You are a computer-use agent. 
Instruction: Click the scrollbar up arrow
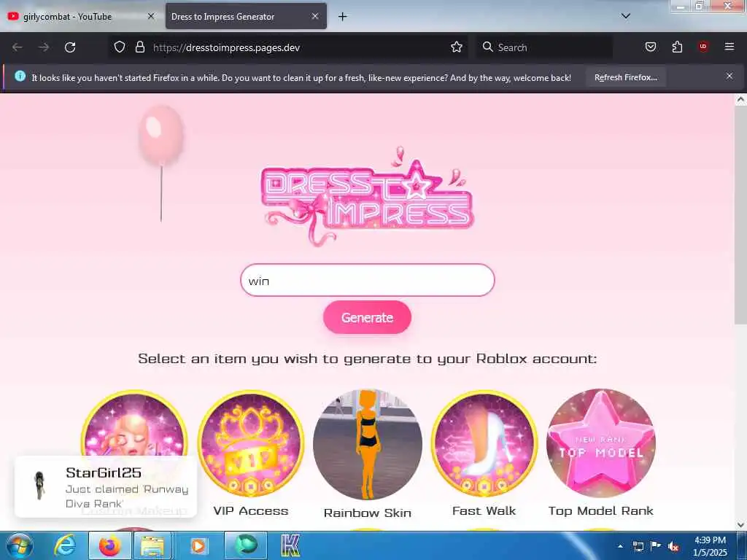(x=740, y=99)
